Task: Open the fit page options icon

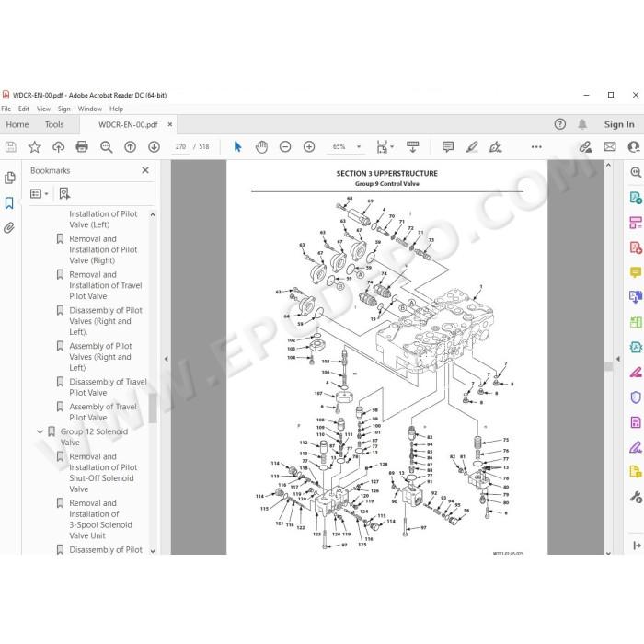Action: pyautogui.click(x=385, y=146)
